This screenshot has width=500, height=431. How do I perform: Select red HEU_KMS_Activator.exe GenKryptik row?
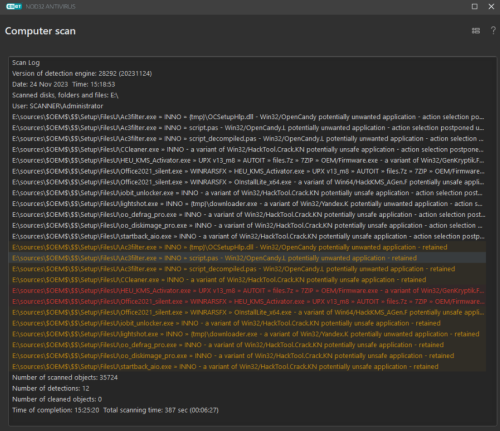point(248,291)
